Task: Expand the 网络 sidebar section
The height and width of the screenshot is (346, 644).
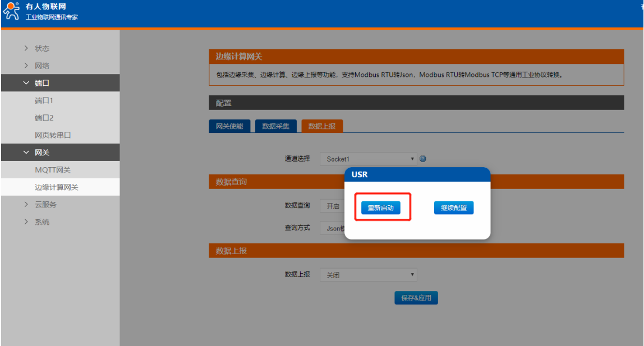Action: point(42,66)
